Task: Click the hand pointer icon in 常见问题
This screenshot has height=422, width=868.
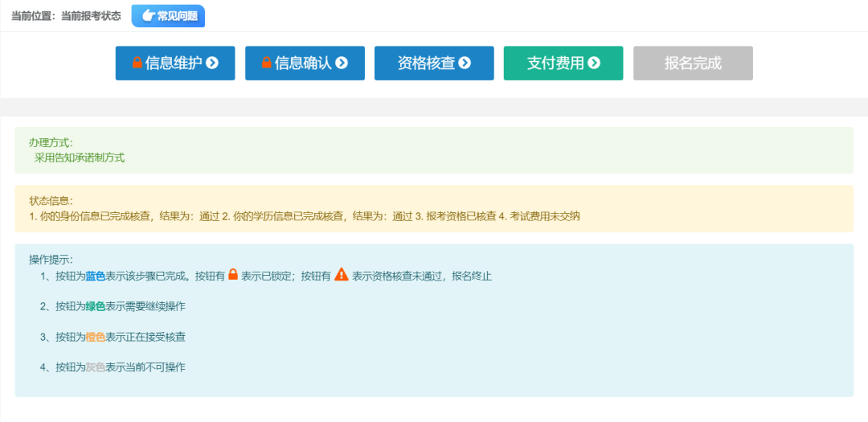Action: pyautogui.click(x=148, y=15)
